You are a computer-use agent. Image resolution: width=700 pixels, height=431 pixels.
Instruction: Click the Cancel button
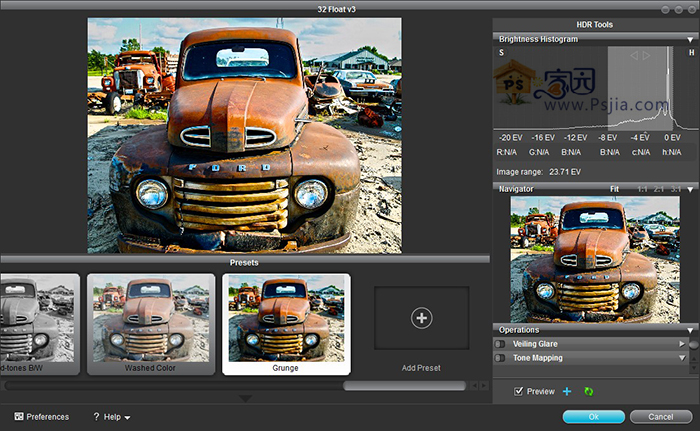661,417
